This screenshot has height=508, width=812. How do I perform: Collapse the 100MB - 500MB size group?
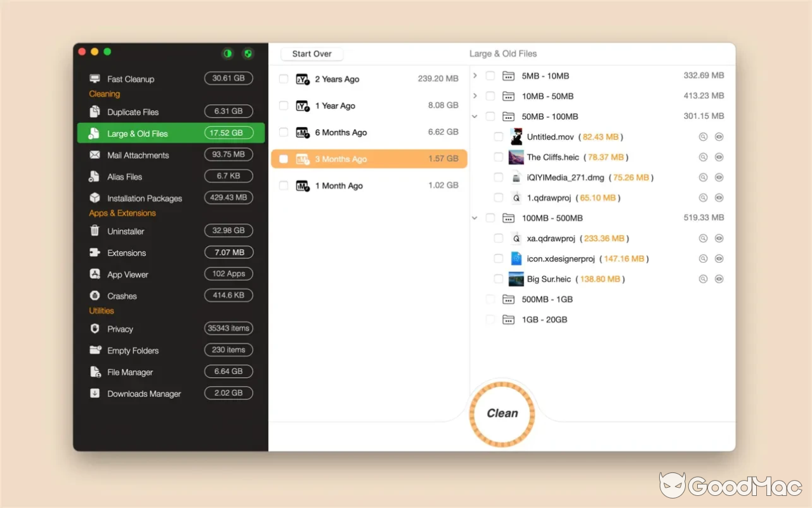pyautogui.click(x=475, y=218)
